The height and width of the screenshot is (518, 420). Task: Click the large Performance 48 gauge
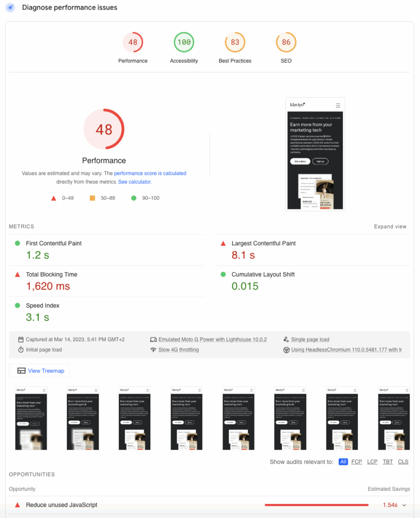tap(104, 129)
